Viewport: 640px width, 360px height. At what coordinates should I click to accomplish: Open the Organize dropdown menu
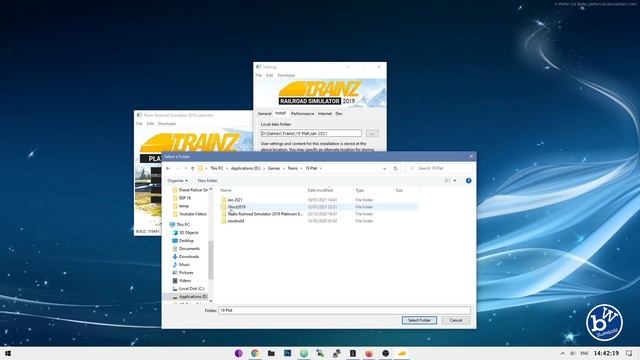pos(178,180)
